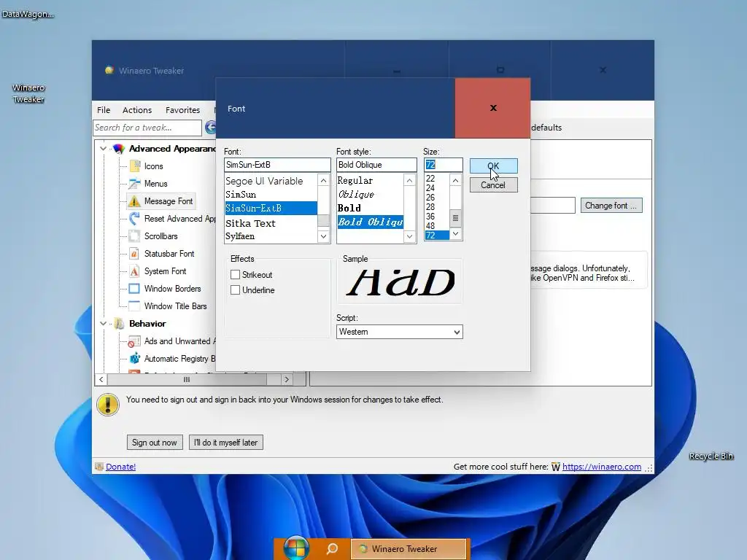Click the Windows Start orb in taskbar
Viewport: 747px width, 560px height.
[x=296, y=548]
